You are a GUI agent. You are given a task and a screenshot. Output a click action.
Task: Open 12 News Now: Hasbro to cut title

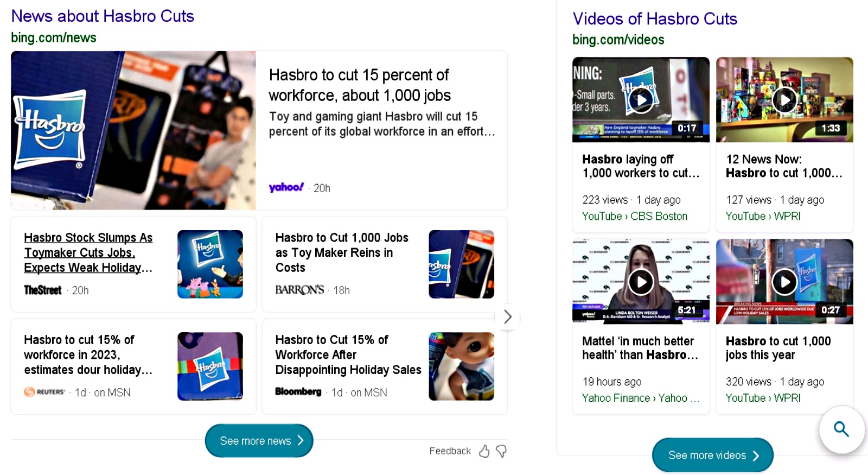(x=784, y=166)
